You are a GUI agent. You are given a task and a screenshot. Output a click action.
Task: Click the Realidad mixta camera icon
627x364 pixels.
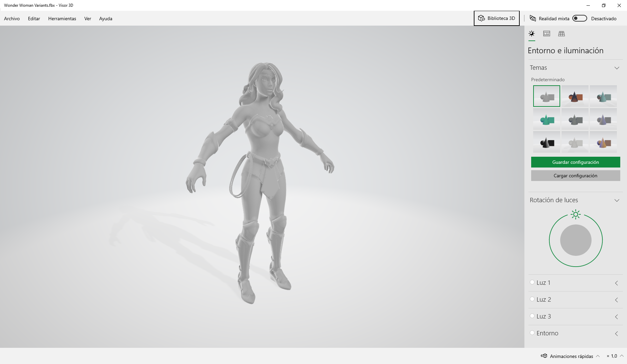click(x=533, y=18)
